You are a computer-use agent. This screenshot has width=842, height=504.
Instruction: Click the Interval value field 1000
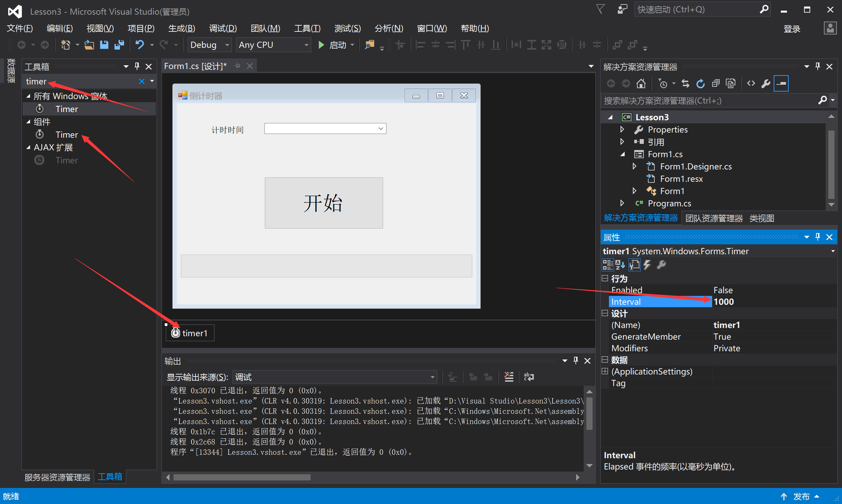pos(774,302)
